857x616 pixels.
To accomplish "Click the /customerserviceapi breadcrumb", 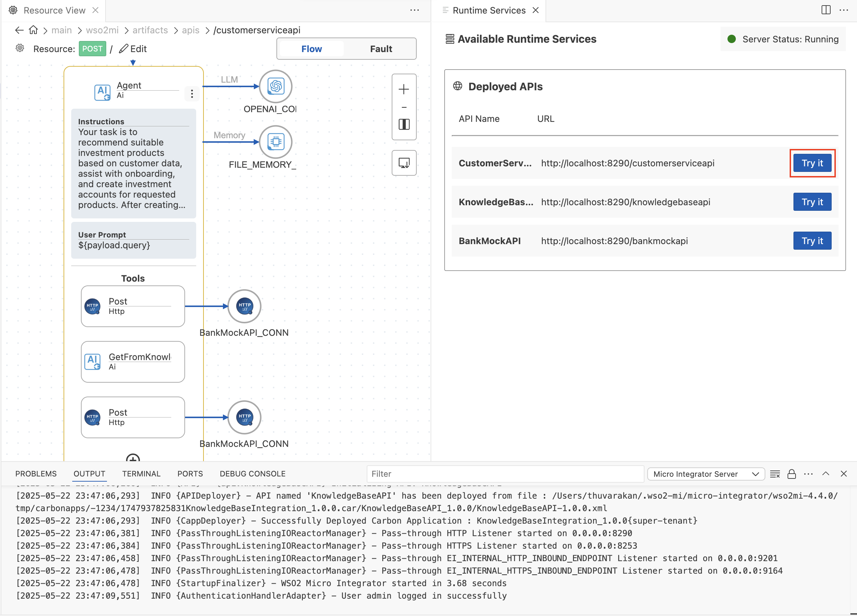I will 257,30.
